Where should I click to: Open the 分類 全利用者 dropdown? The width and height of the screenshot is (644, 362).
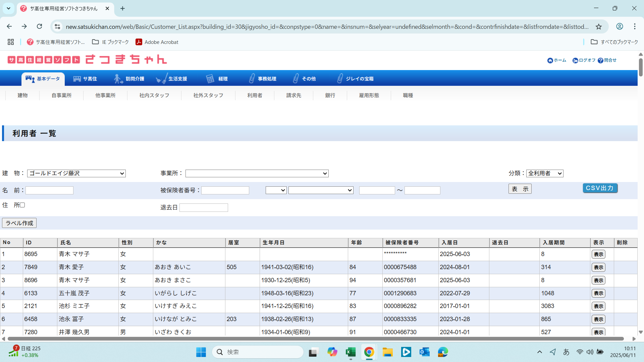(545, 173)
